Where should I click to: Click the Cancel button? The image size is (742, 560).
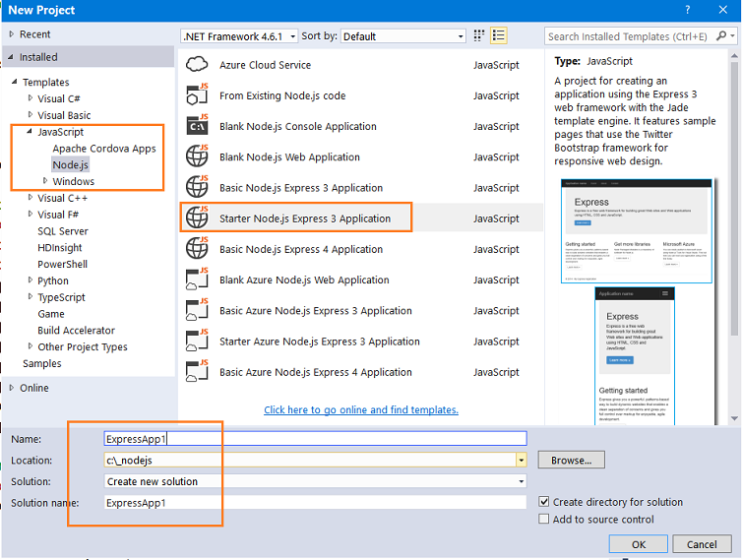(702, 544)
